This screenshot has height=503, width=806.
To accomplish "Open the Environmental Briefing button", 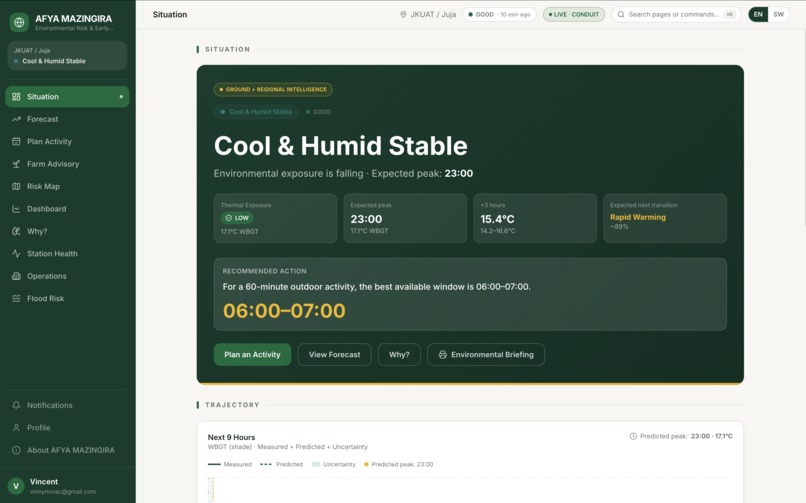I will tap(486, 355).
